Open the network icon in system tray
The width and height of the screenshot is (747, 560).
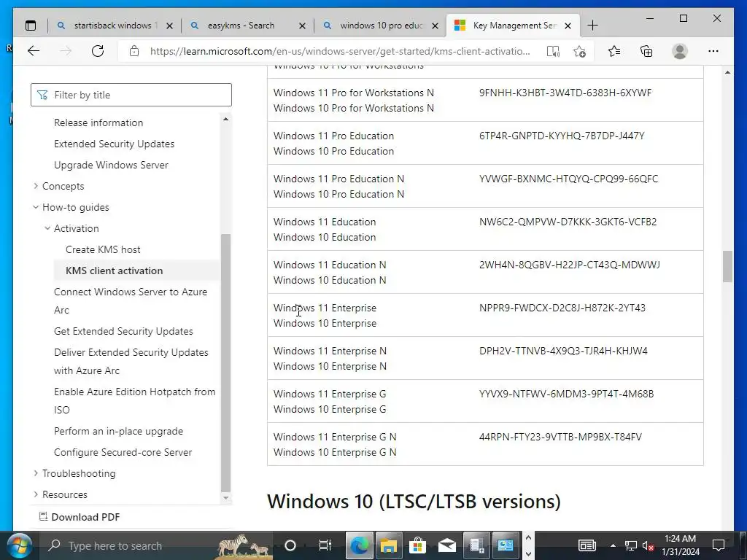pos(631,545)
